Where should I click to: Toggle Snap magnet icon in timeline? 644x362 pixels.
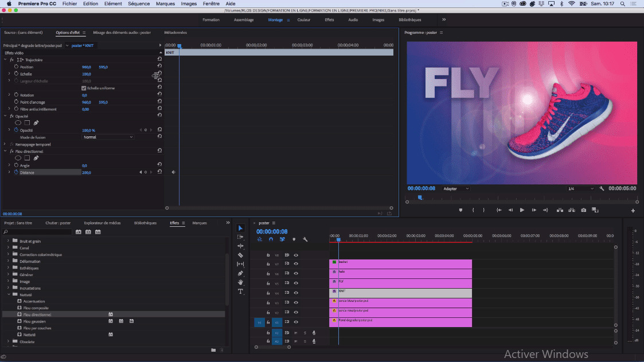(x=271, y=239)
